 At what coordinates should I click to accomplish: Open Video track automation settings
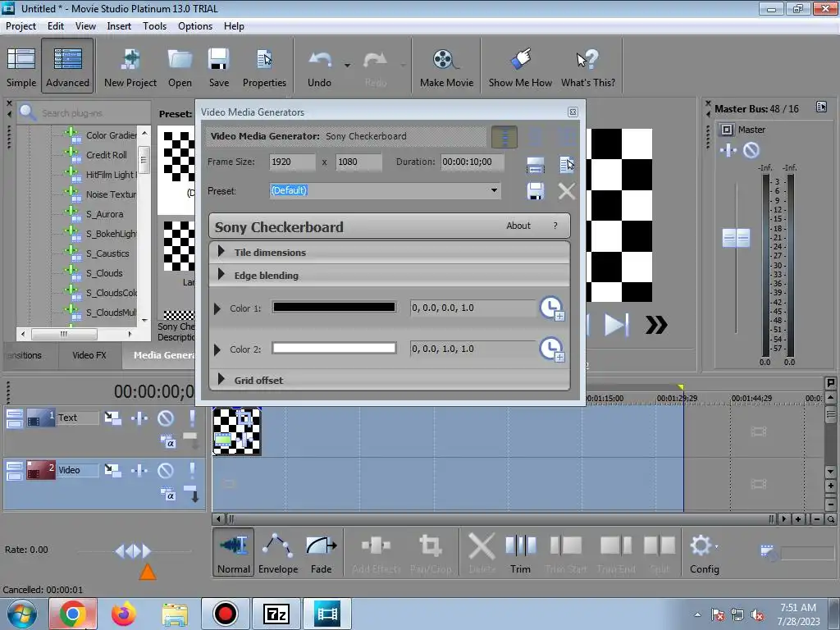pos(139,471)
